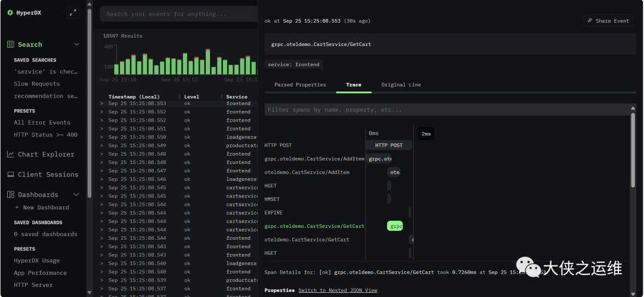Click the Share Event button
Viewport: 644px width, 297px height.
(608, 21)
